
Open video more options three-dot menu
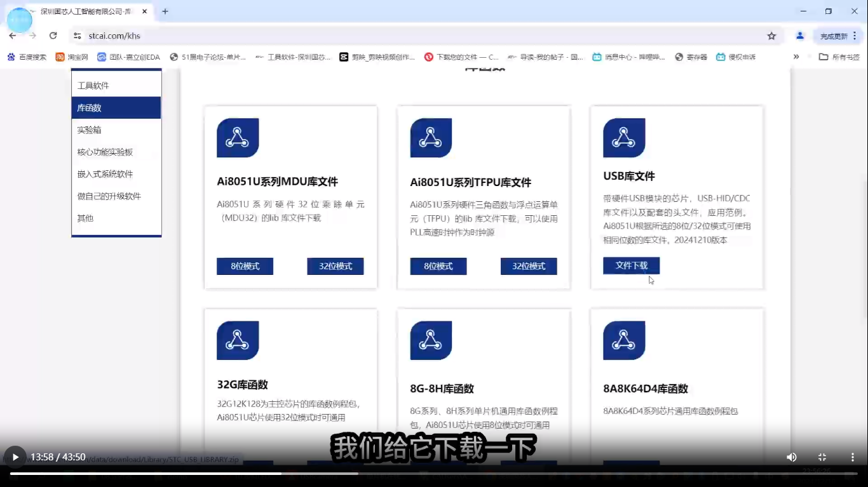click(x=852, y=457)
